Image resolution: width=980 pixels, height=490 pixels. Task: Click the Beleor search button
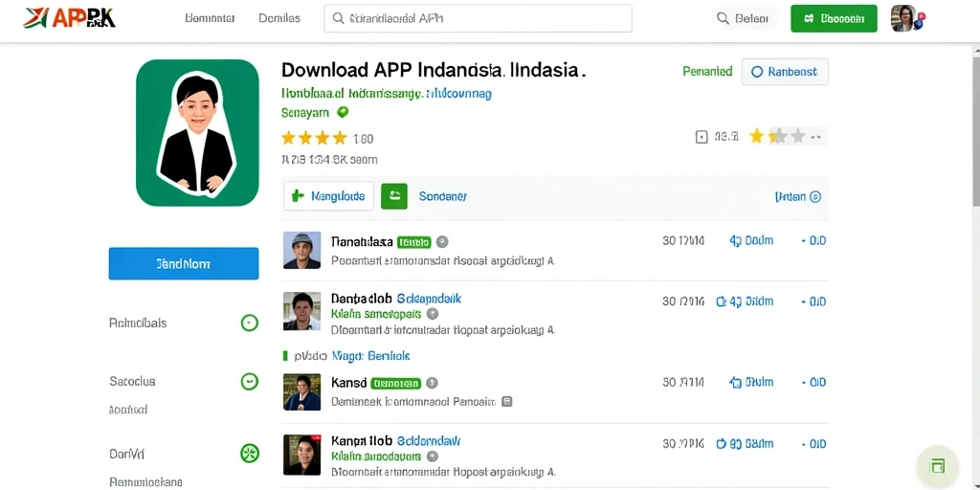[745, 19]
